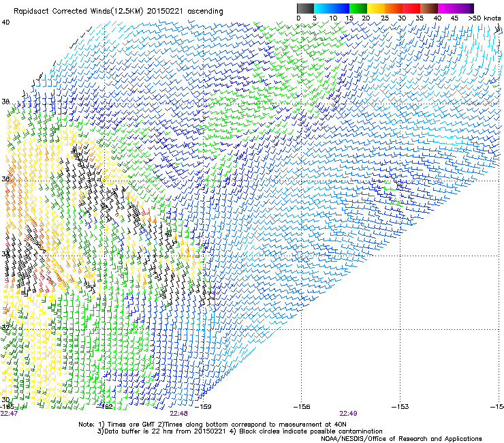The image size is (504, 443).
Task: Click the 'NOAA/NESDIS/Office of Research and Applications' credit
Action: tap(401, 439)
